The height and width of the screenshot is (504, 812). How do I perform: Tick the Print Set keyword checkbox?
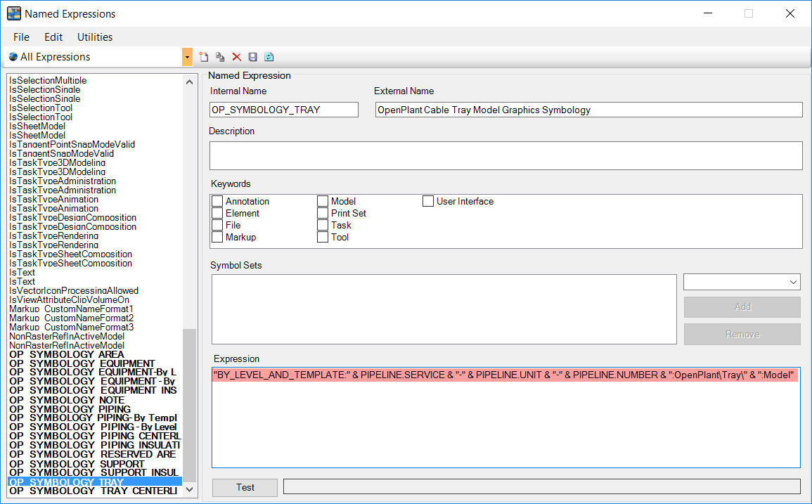point(323,213)
